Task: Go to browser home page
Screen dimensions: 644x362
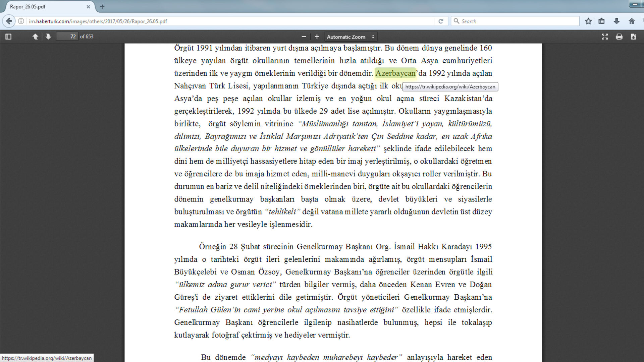Action: point(631,21)
